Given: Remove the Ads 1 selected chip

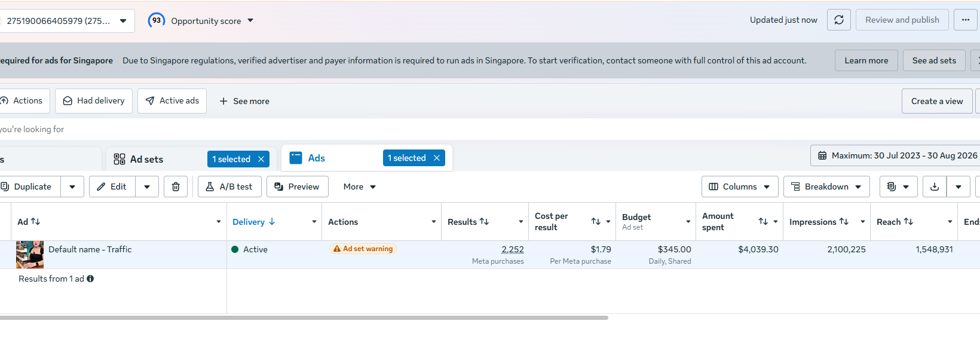Looking at the screenshot, I should (x=437, y=158).
